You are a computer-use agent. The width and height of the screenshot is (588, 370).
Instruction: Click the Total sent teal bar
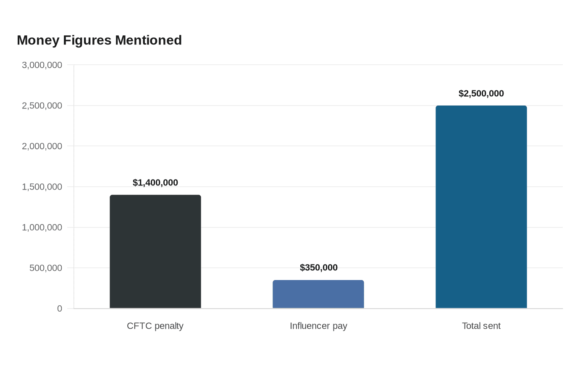481,207
